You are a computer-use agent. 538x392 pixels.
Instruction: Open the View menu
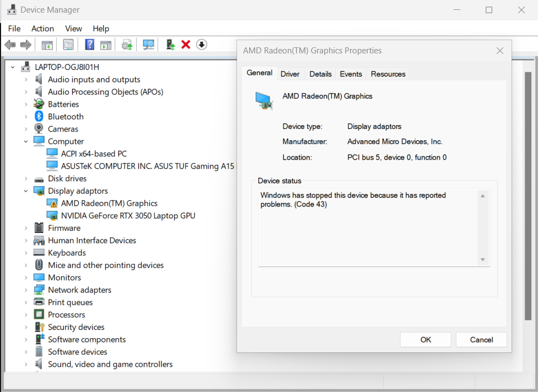coord(73,29)
